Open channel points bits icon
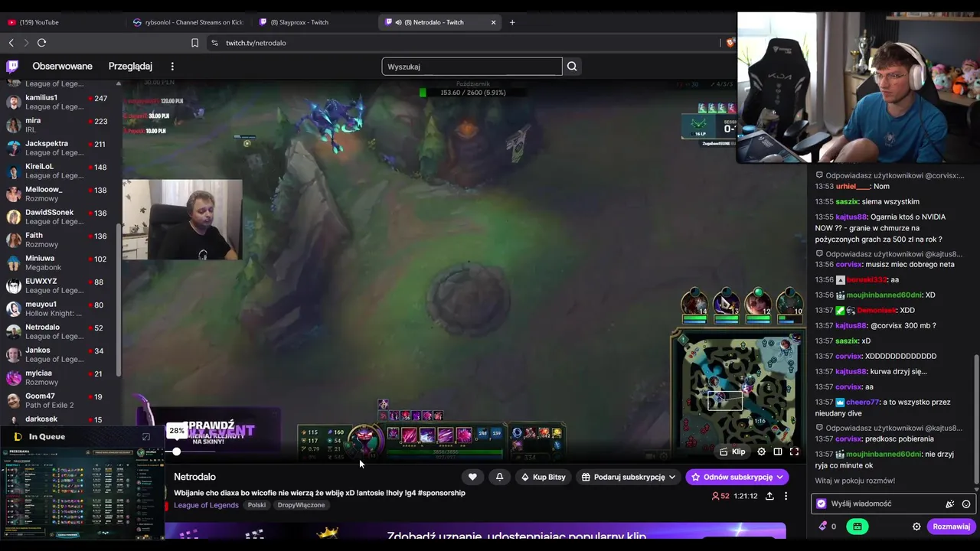 pos(823,527)
